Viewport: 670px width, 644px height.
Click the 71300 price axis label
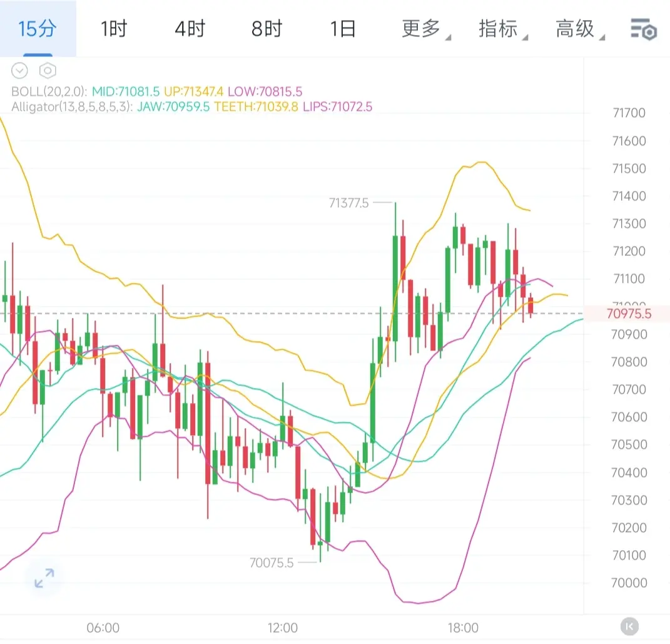pos(629,223)
